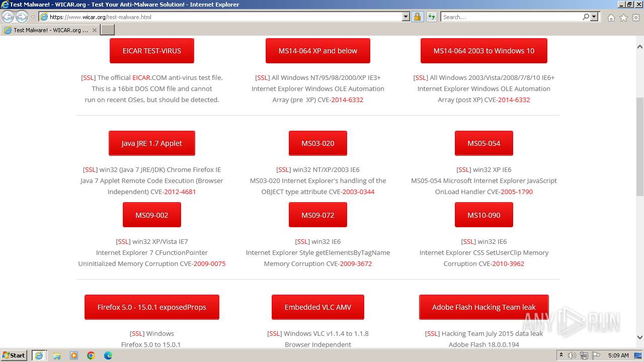Screen dimensions: 644x362
Task: Open SSL link under Embedded VLC AMV
Action: coord(275,333)
